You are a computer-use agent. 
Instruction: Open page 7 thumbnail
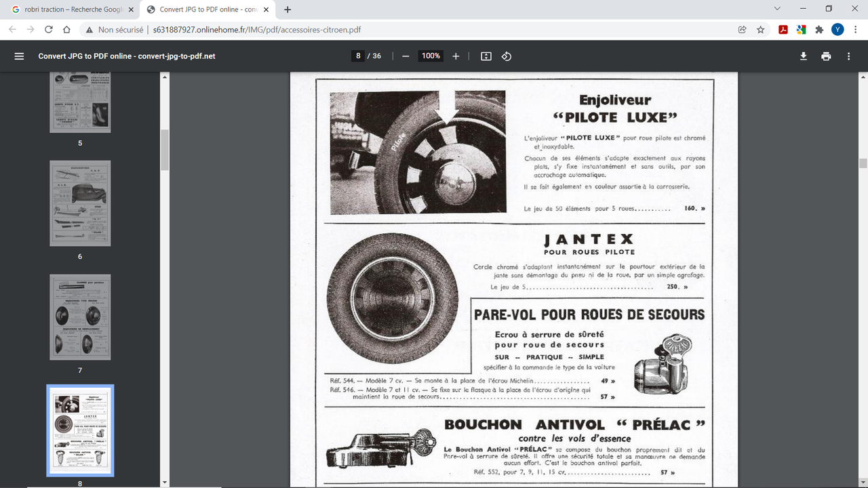tap(80, 317)
